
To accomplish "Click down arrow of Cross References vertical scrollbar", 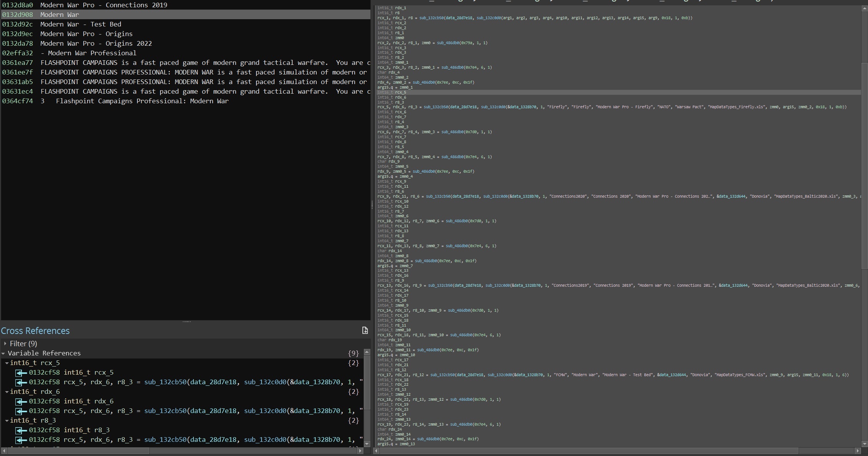I will point(367,444).
